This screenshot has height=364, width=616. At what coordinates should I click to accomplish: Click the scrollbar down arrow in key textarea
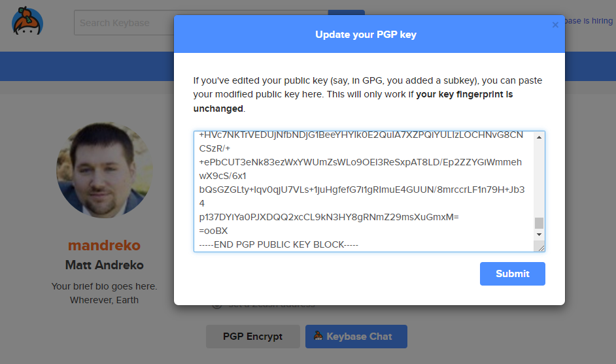coord(539,235)
